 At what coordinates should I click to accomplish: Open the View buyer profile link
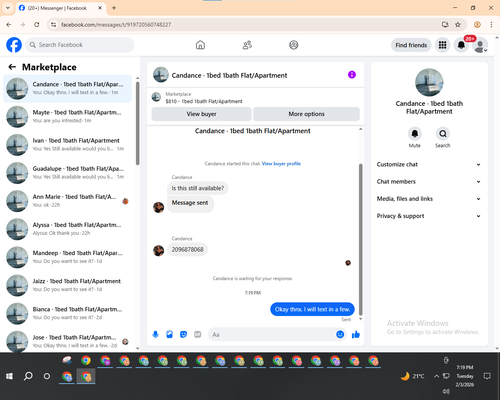281,164
